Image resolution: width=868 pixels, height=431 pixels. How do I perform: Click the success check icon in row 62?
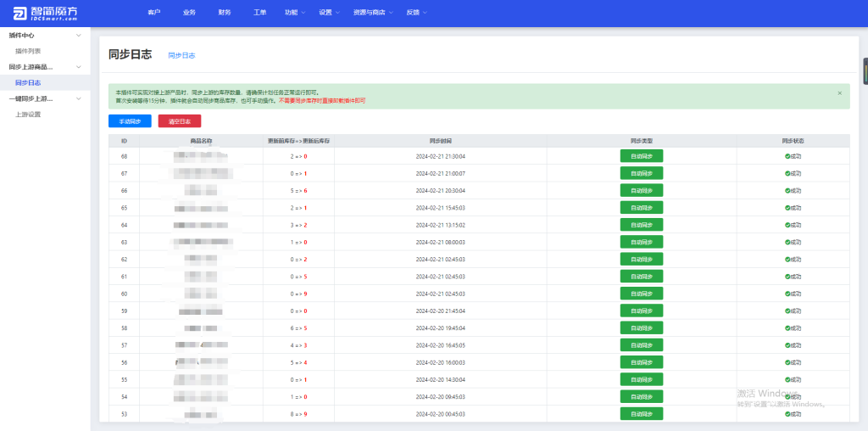pos(787,260)
